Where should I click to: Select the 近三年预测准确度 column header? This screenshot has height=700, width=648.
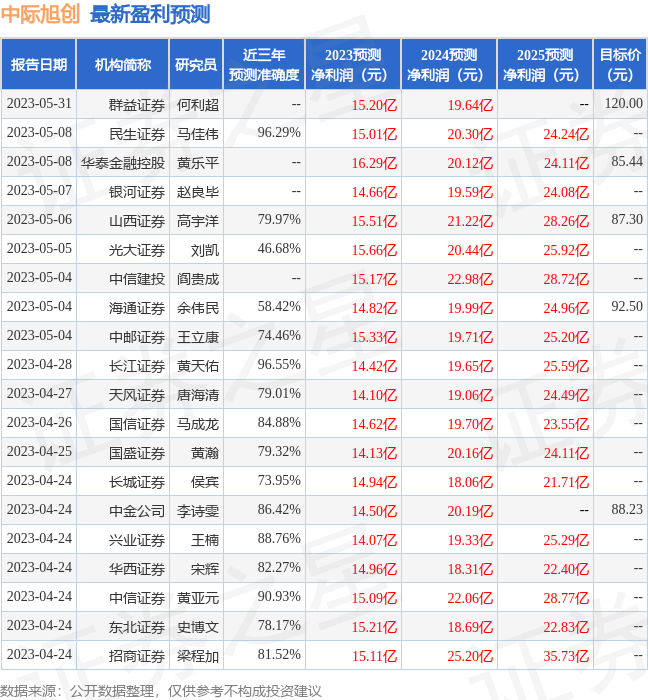point(264,65)
